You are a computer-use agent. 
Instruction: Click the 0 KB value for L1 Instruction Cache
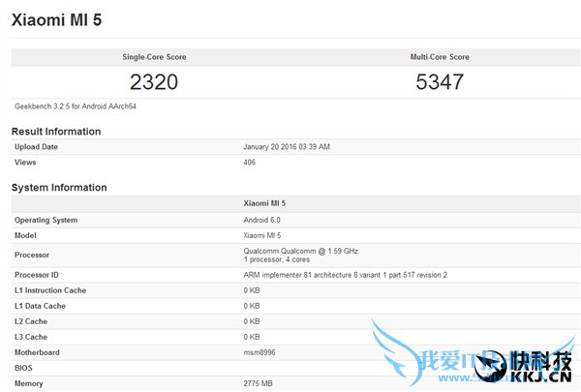(x=252, y=290)
